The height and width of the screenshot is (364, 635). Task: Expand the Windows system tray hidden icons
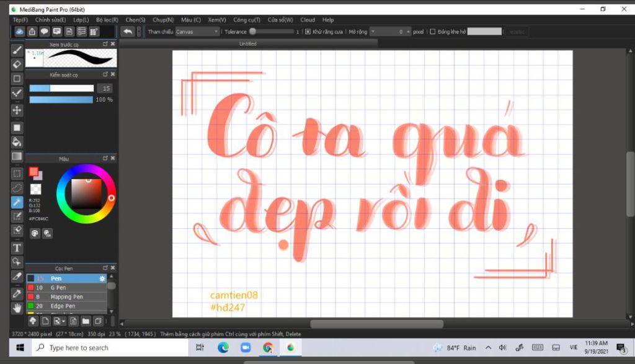pyautogui.click(x=489, y=347)
